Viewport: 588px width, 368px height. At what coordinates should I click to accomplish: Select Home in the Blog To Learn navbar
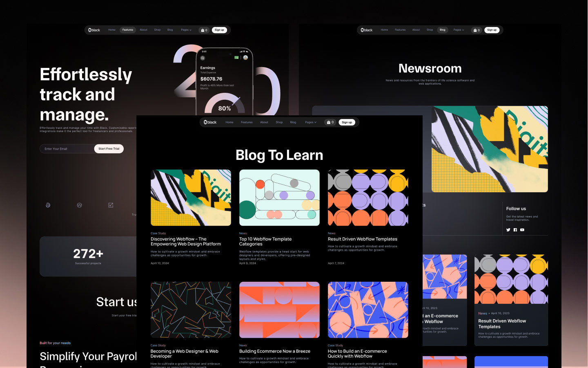click(229, 122)
